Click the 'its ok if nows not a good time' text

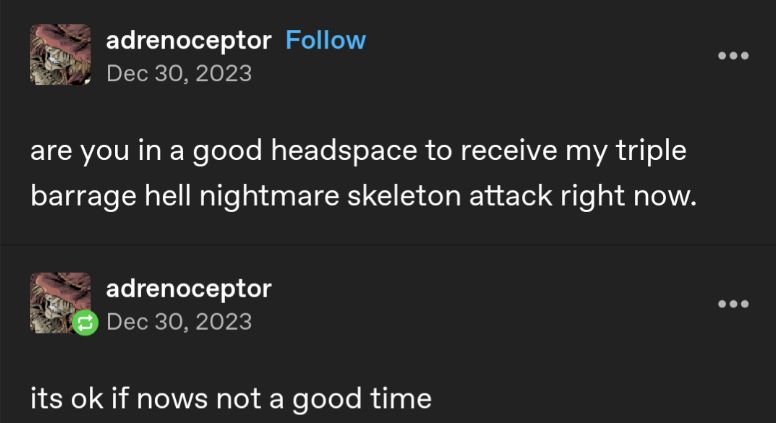tap(231, 399)
